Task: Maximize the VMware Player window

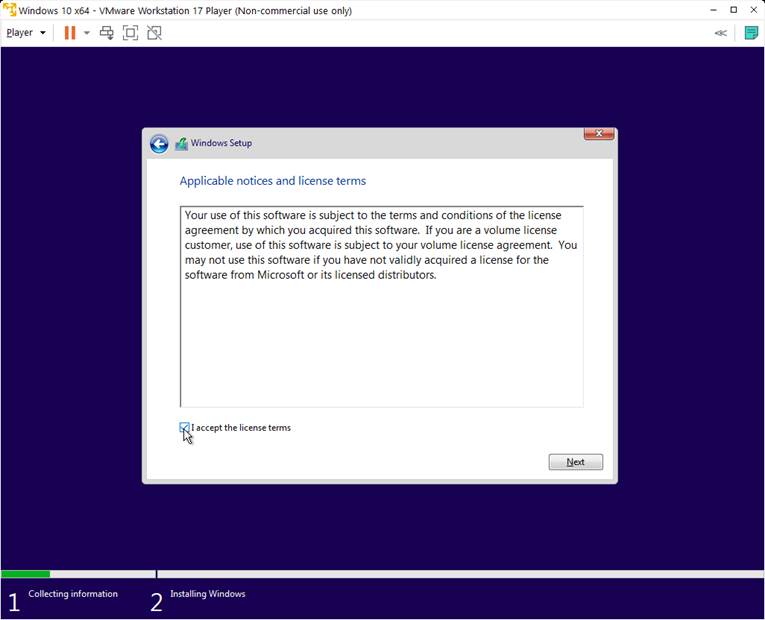Action: (733, 10)
